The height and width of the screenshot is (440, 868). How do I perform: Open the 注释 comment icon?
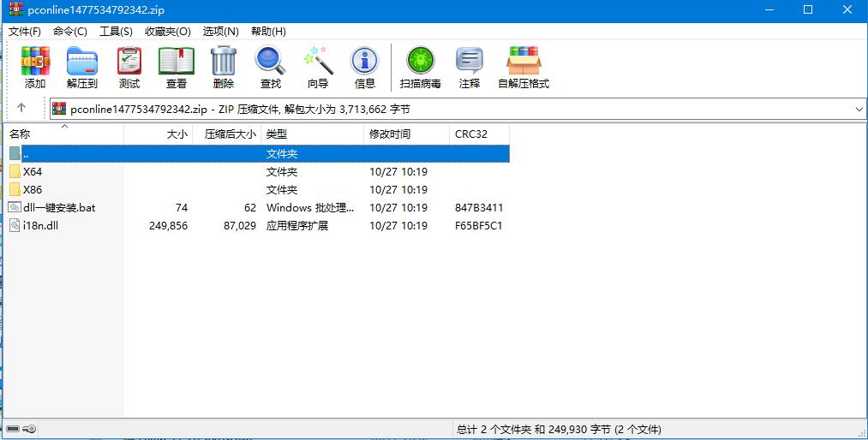[470, 61]
